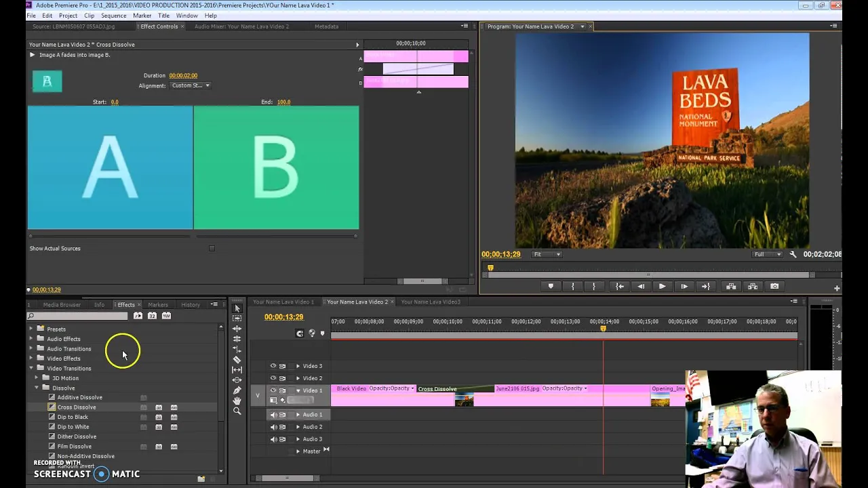Collapse the Video Transitions folder
The height and width of the screenshot is (488, 868).
tap(31, 369)
